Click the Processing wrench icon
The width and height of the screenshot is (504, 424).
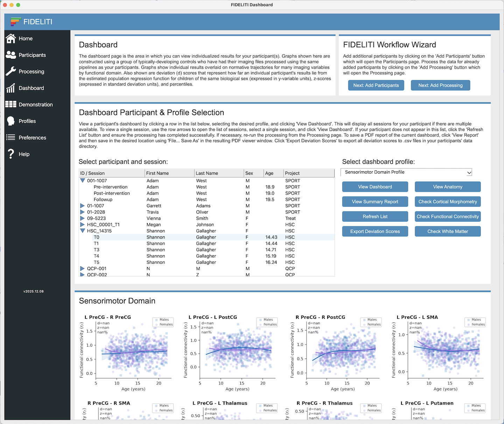11,71
